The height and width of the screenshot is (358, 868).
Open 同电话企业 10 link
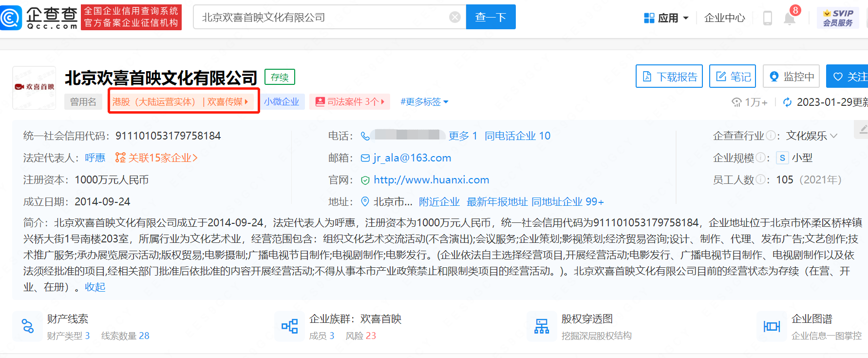pos(517,136)
